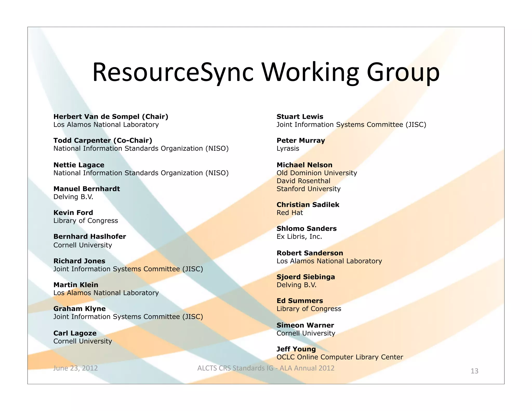The image size is (532, 411).
Task: Select 'Library of Congress' under Ed Summers
Action: tap(309, 309)
